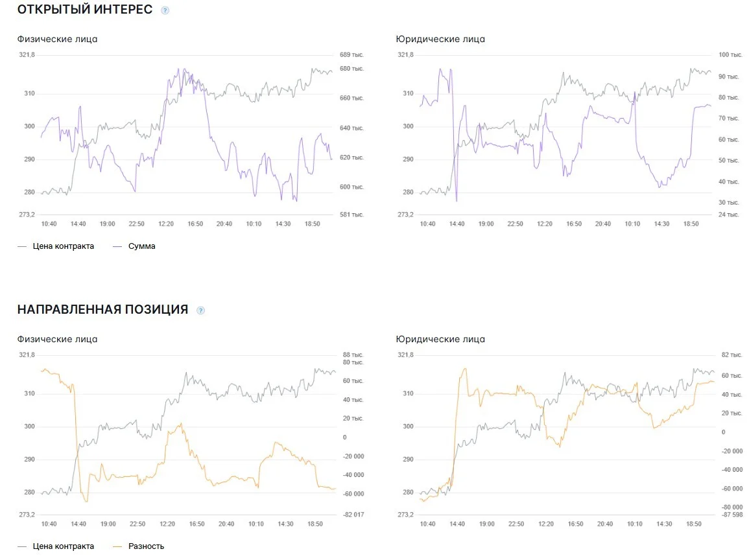This screenshot has width=749, height=560.
Task: Open help icon beside ОТКРЫТЫЙ ИНТЕРЕС heading
Action: pos(165,10)
